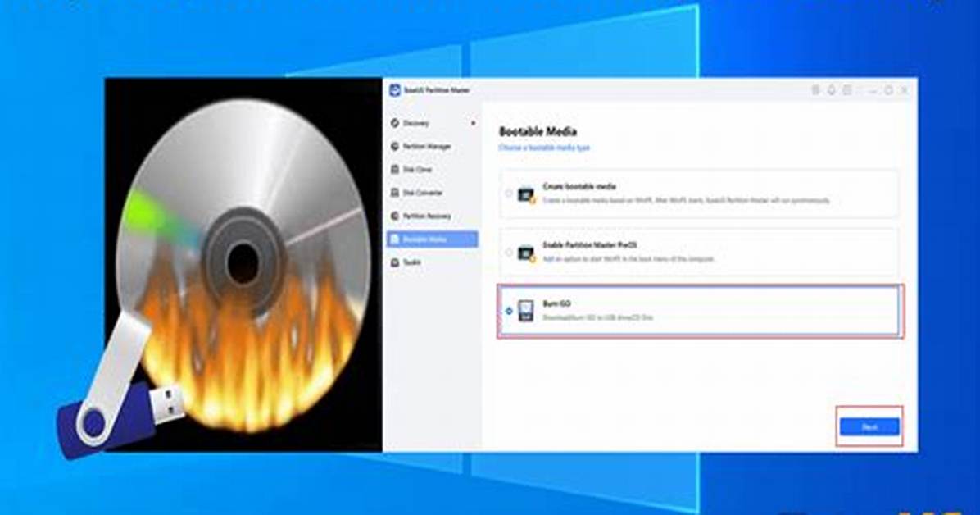The height and width of the screenshot is (515, 980).
Task: Select the highlighted Bootable Media item
Action: (x=433, y=239)
